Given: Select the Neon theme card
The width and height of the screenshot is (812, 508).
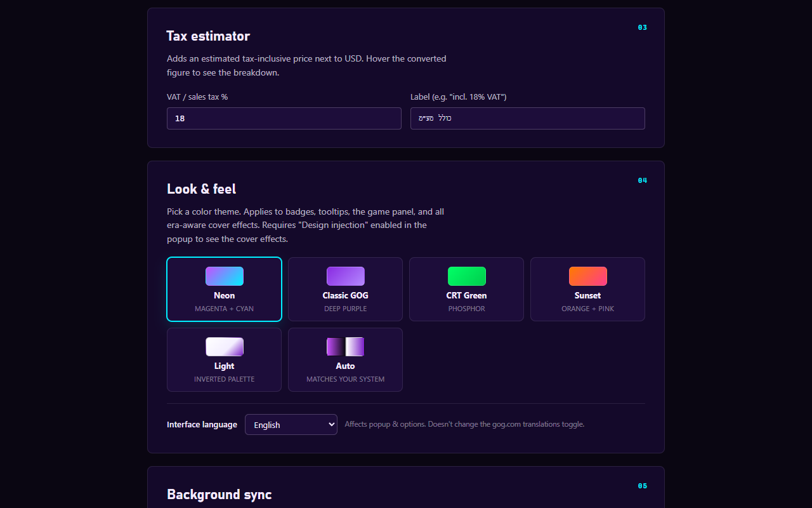Looking at the screenshot, I should point(224,290).
